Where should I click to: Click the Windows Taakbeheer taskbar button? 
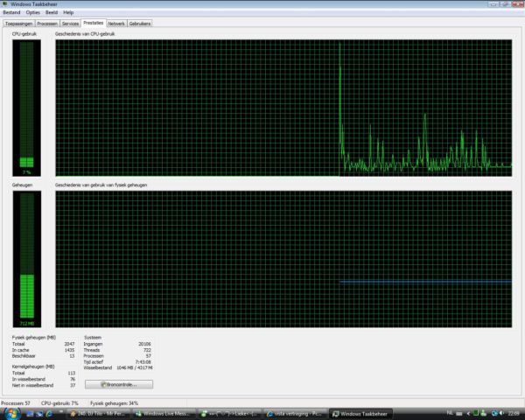coord(360,414)
